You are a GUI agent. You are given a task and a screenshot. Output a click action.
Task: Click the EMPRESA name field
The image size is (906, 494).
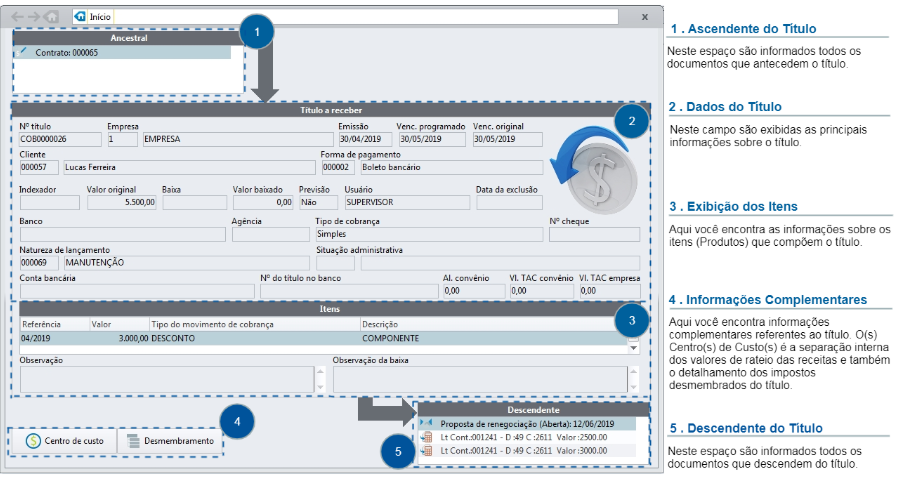coord(238,139)
